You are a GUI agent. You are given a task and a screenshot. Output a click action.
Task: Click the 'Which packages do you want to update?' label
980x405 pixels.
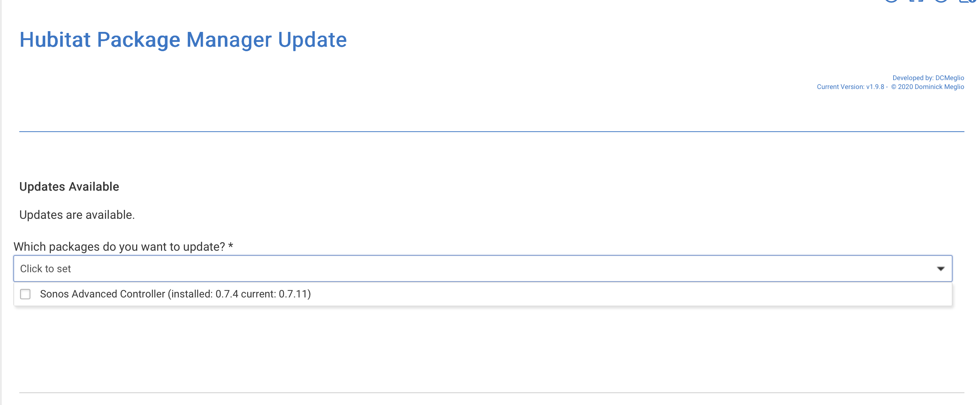[119, 247]
